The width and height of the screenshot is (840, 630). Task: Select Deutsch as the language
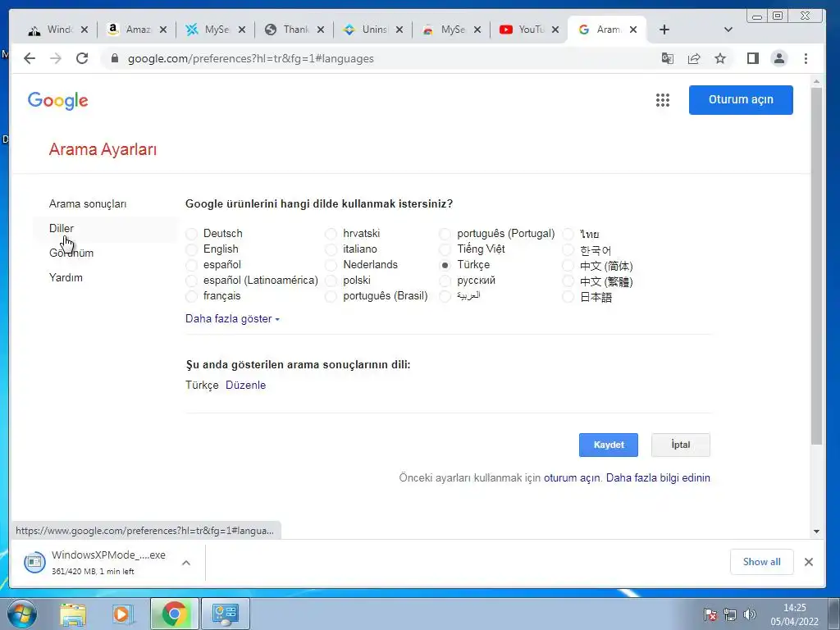coord(191,234)
